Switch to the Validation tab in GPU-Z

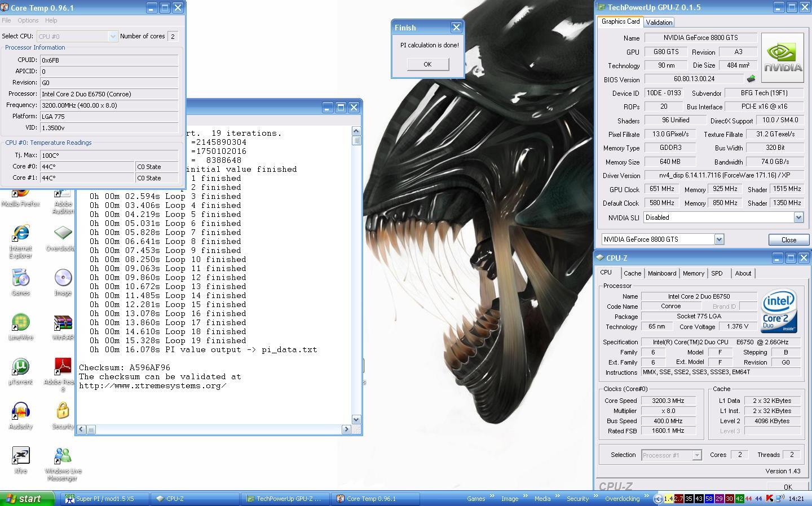659,22
